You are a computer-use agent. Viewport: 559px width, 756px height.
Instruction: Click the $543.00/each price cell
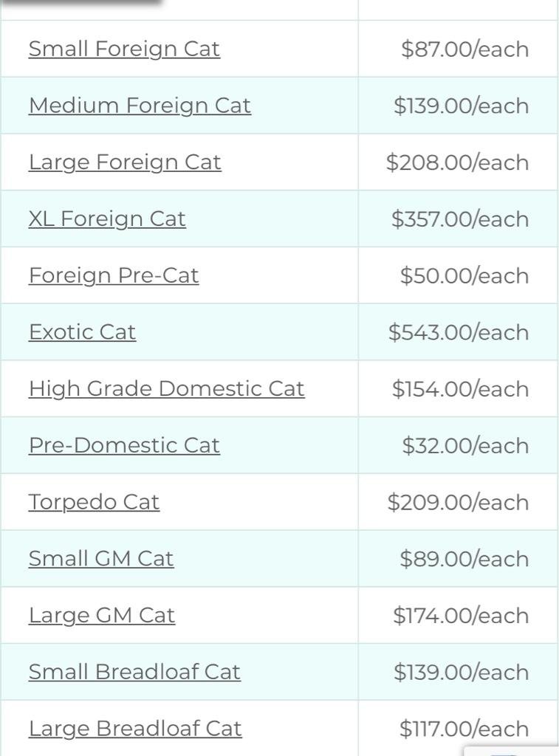point(458,332)
